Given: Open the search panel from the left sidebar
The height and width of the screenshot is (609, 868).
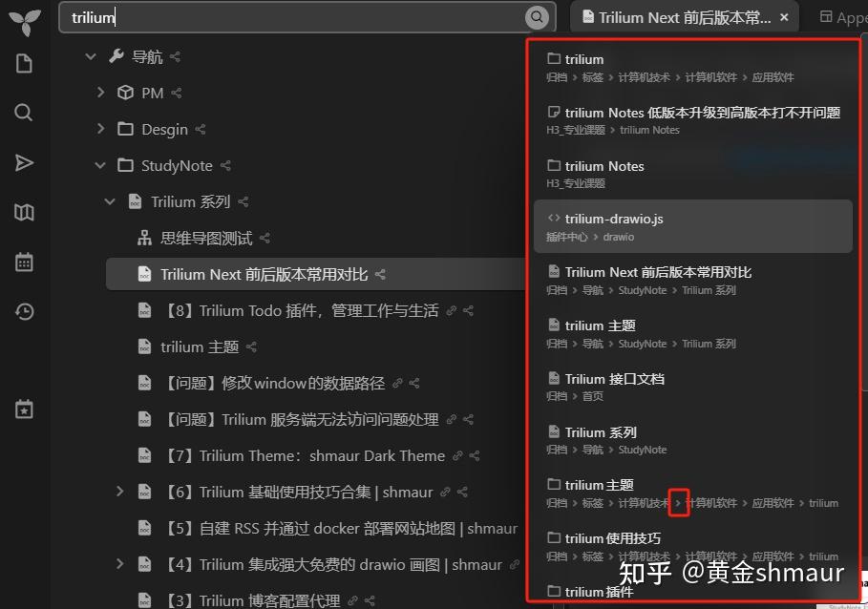Looking at the screenshot, I should click(x=23, y=112).
